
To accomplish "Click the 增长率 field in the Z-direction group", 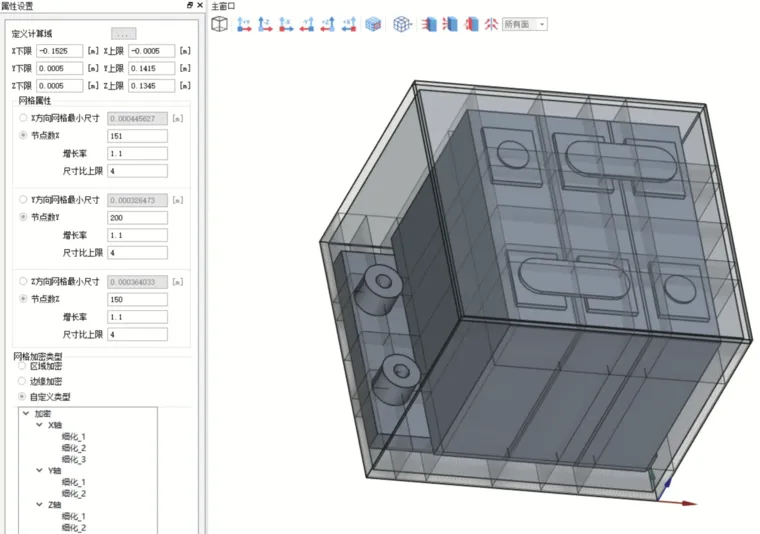I will (138, 317).
